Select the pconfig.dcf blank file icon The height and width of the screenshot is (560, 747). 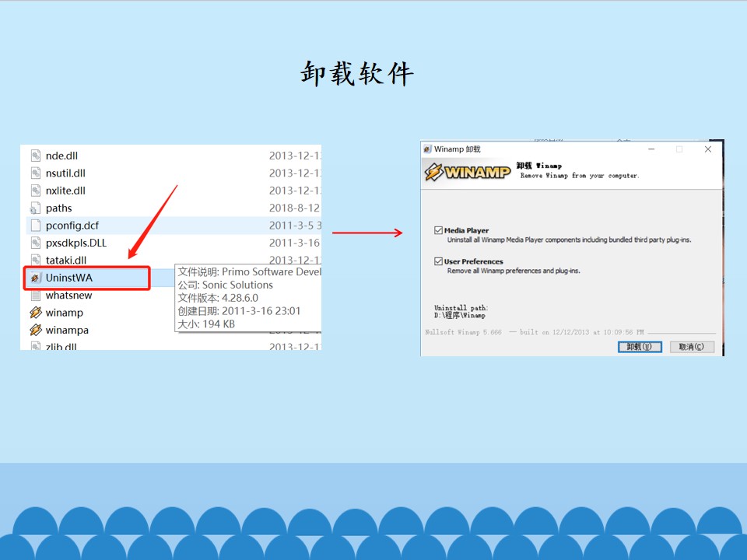coord(36,226)
